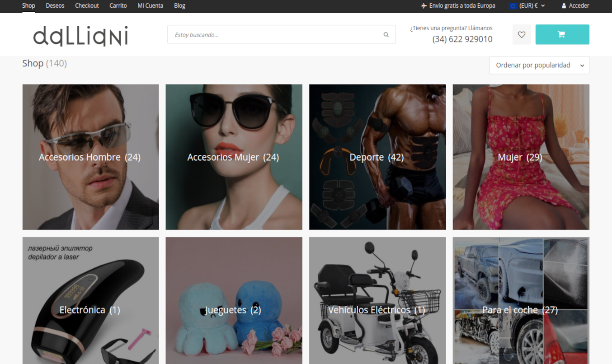612x364 pixels.
Task: Go to the Dalliani logo homepage
Action: pyautogui.click(x=80, y=36)
